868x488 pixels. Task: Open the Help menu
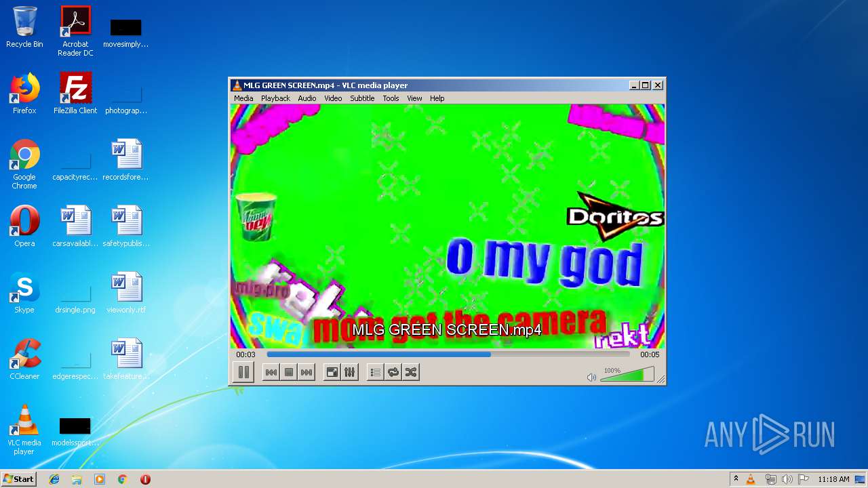pos(437,98)
